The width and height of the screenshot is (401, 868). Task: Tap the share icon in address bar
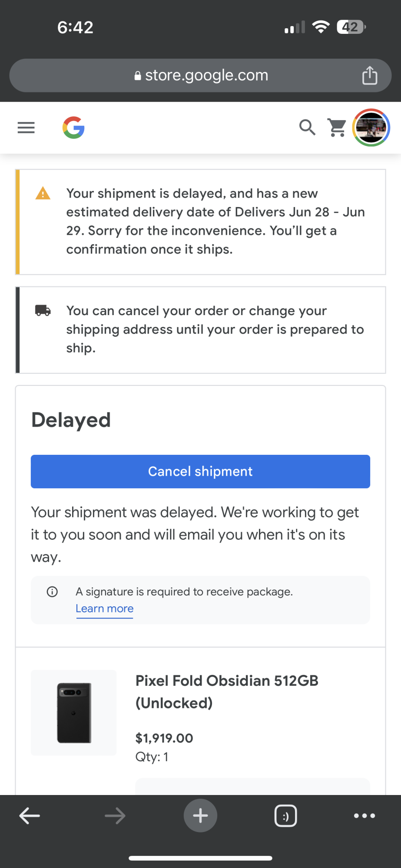coord(370,76)
